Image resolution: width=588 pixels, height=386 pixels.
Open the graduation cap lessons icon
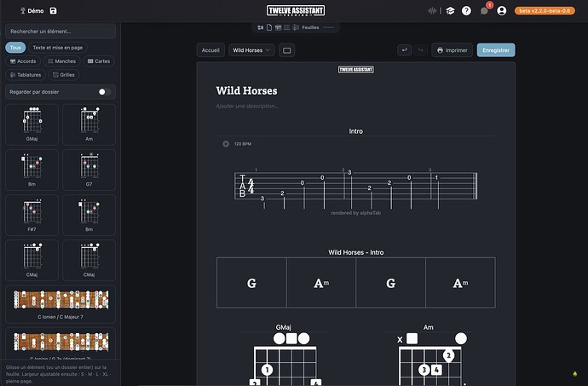[450, 11]
